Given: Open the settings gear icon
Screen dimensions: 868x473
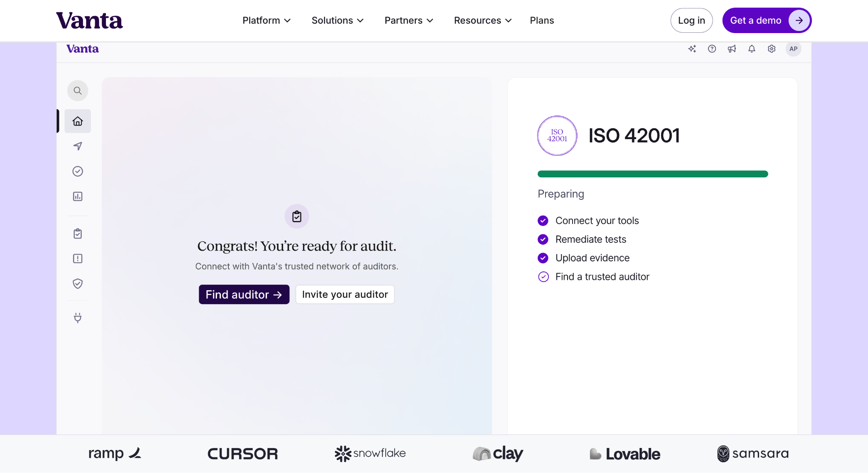Looking at the screenshot, I should click(x=772, y=49).
